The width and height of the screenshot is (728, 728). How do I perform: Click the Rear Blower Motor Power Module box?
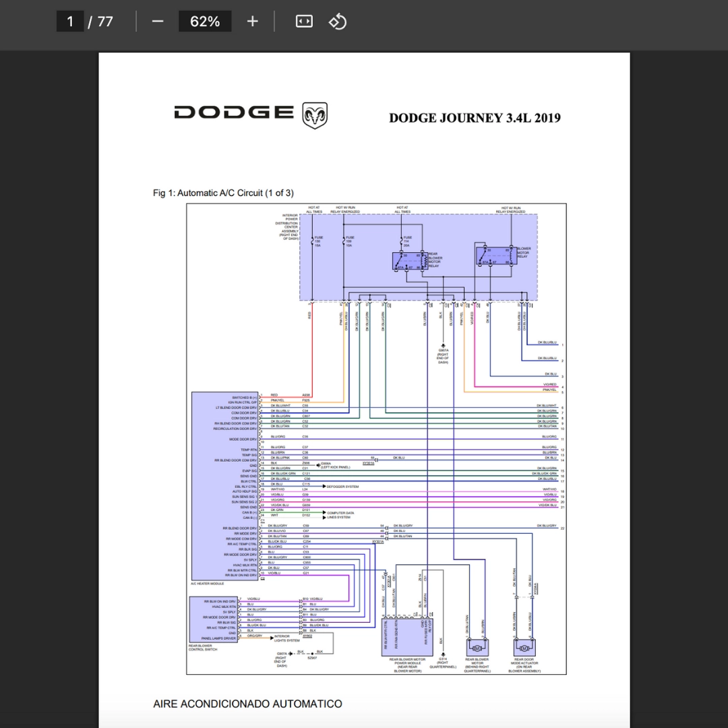pos(407,637)
